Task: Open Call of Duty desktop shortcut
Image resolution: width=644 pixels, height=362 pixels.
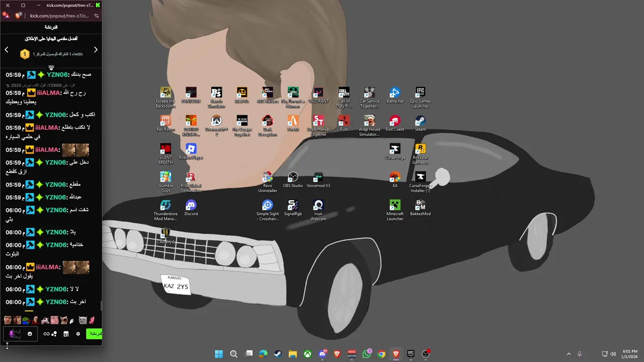Action: [x=344, y=98]
